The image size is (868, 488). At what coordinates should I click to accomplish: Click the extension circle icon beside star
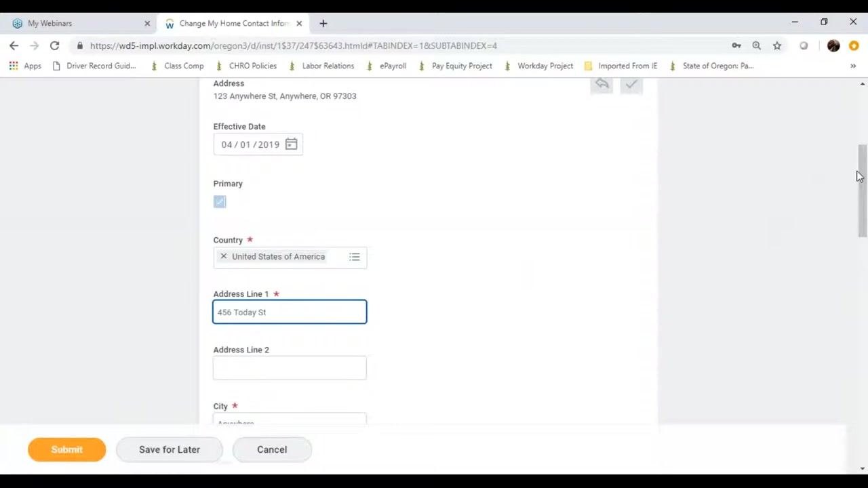tap(804, 45)
